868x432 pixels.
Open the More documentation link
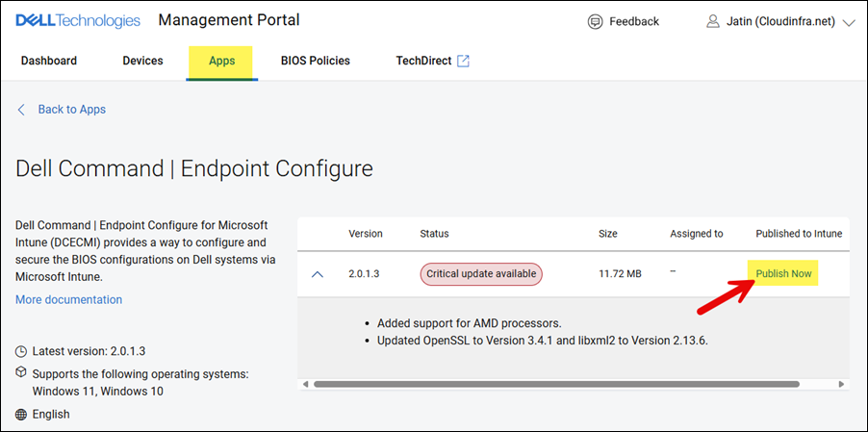pyautogui.click(x=68, y=299)
